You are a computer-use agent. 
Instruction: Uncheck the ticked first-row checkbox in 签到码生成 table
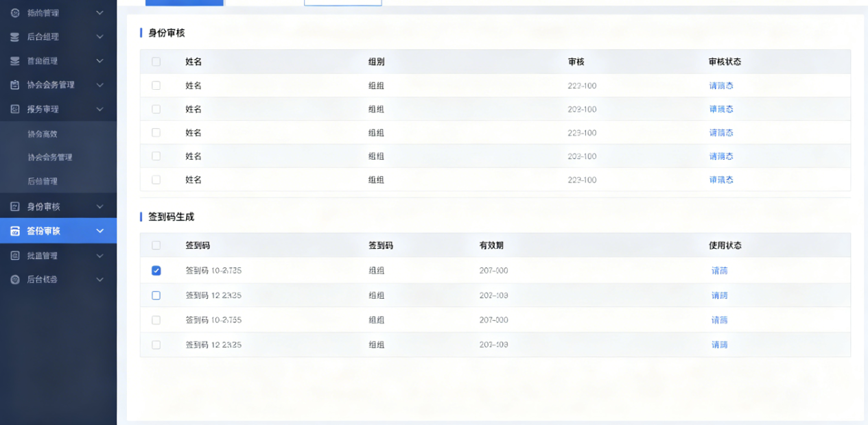coord(156,271)
